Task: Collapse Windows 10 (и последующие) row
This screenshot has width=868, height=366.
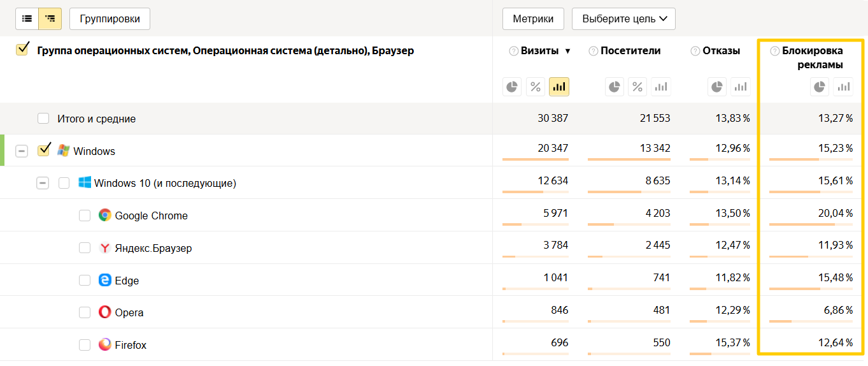Action: click(x=43, y=183)
